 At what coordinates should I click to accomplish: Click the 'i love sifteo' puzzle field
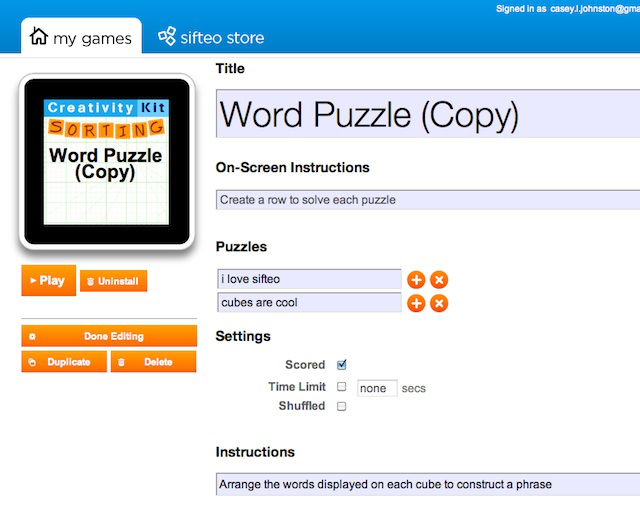pyautogui.click(x=309, y=279)
